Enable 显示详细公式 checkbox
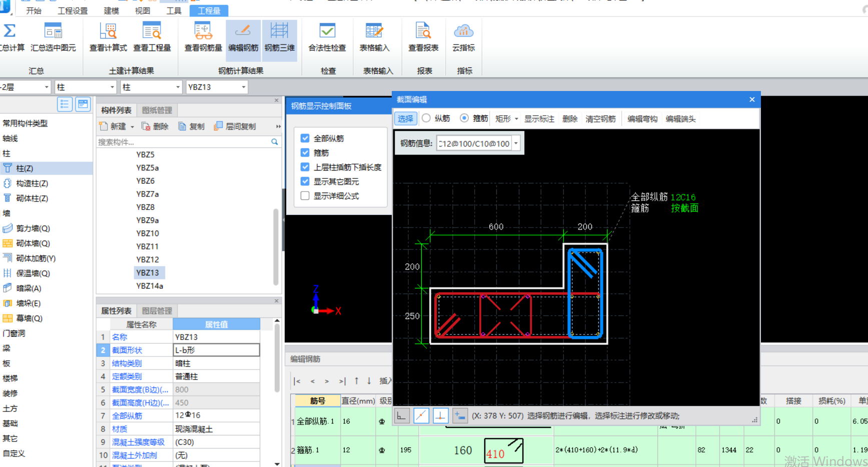The image size is (868, 467). 305,196
